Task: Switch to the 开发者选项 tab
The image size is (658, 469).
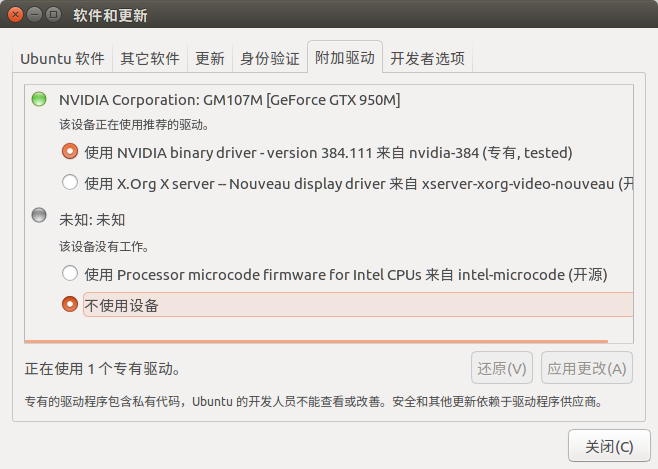Action: pos(427,58)
